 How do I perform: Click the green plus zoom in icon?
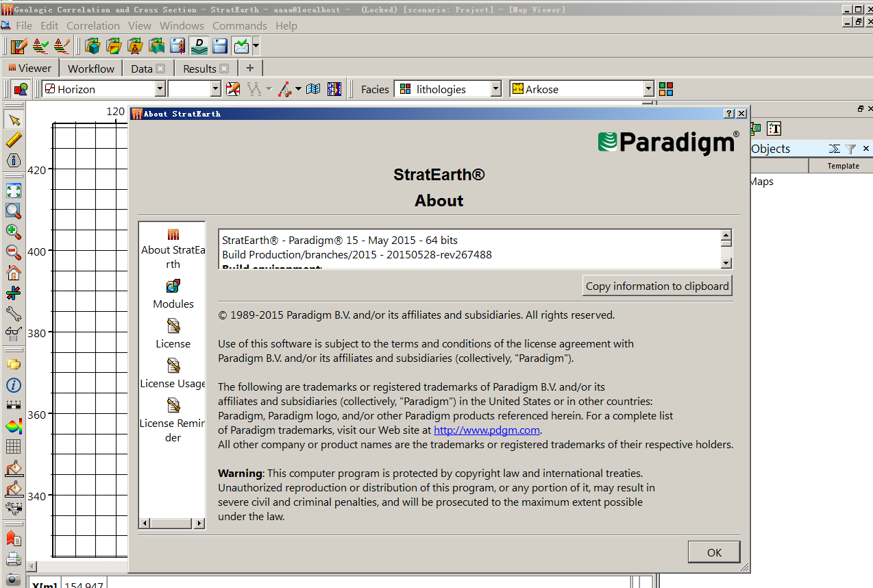coord(14,232)
